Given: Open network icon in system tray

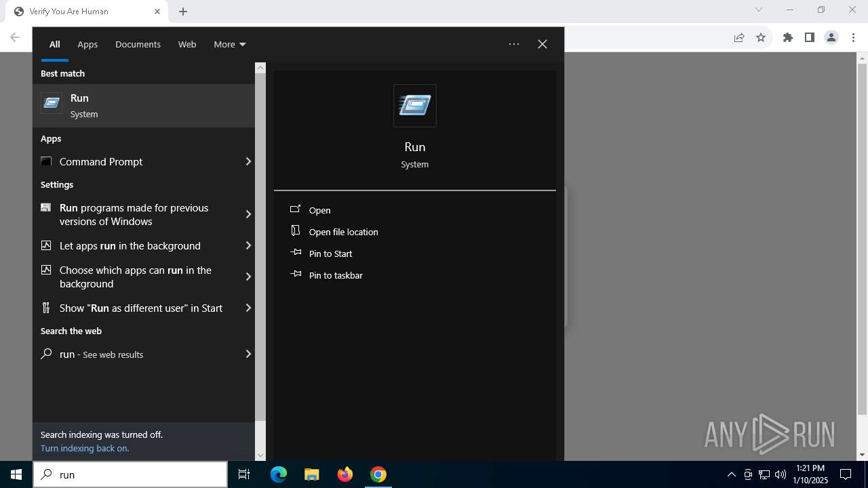Looking at the screenshot, I should tap(764, 474).
